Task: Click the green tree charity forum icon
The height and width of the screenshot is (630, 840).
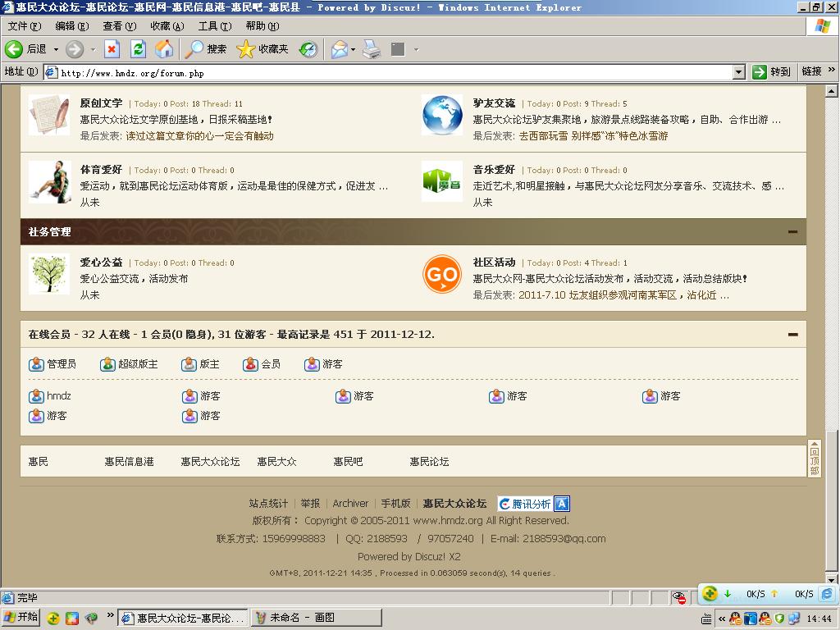Action: click(49, 275)
